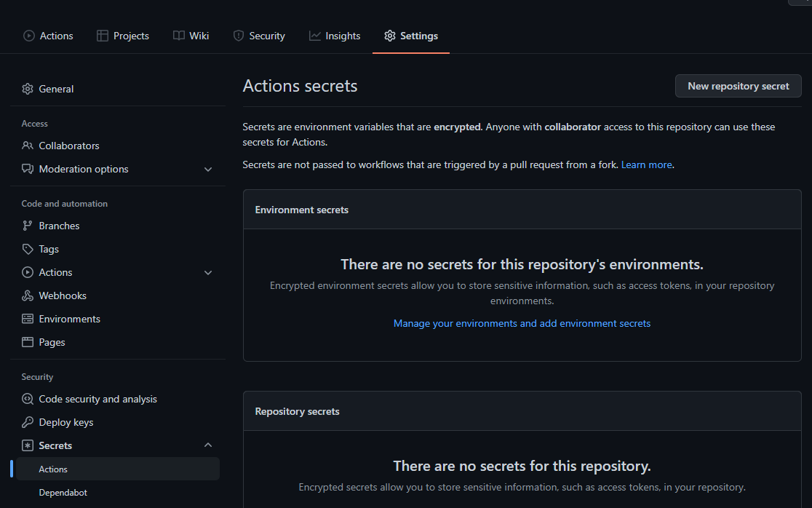Switch to the Wiki tab

[x=191, y=36]
